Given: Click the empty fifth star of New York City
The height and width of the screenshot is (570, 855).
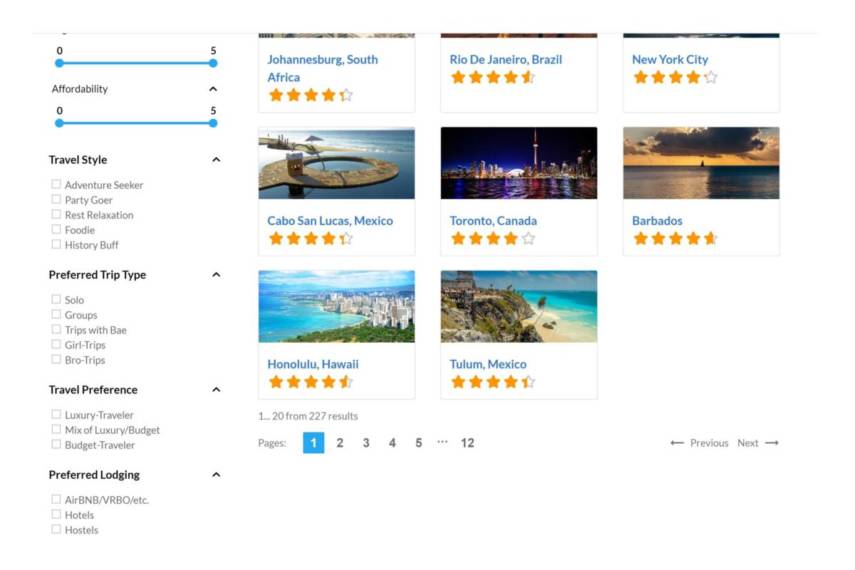Looking at the screenshot, I should coord(711,77).
